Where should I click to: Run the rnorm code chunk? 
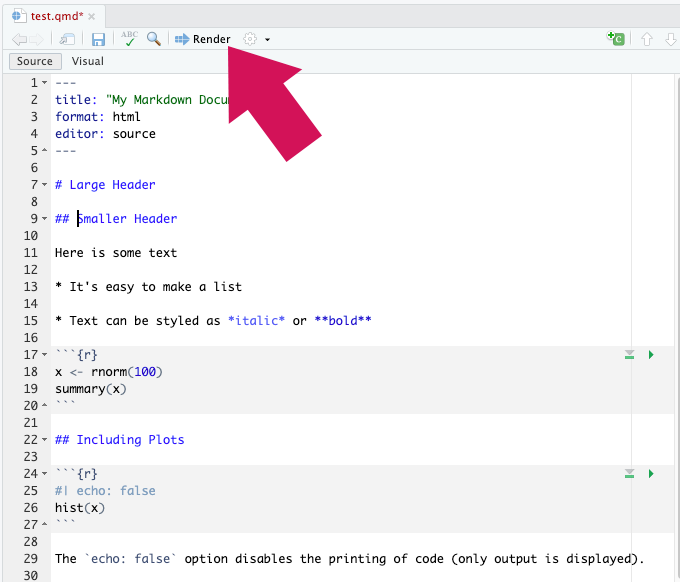(x=651, y=355)
